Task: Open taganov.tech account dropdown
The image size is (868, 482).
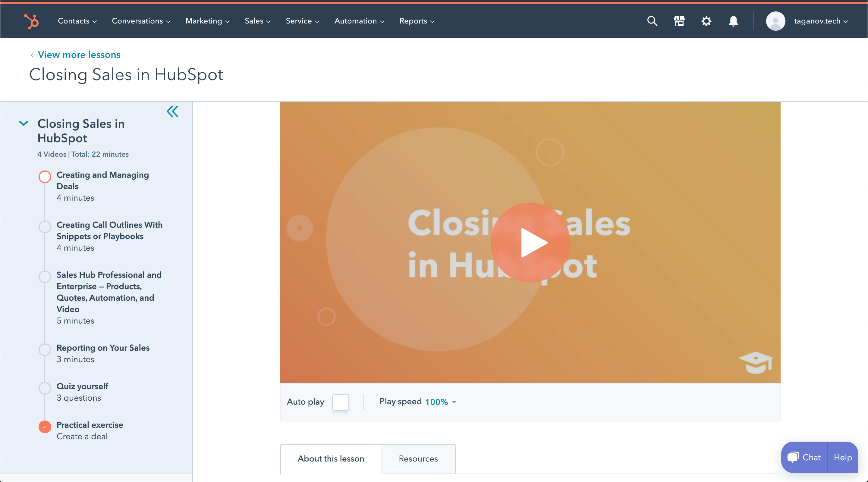Action: pos(820,21)
